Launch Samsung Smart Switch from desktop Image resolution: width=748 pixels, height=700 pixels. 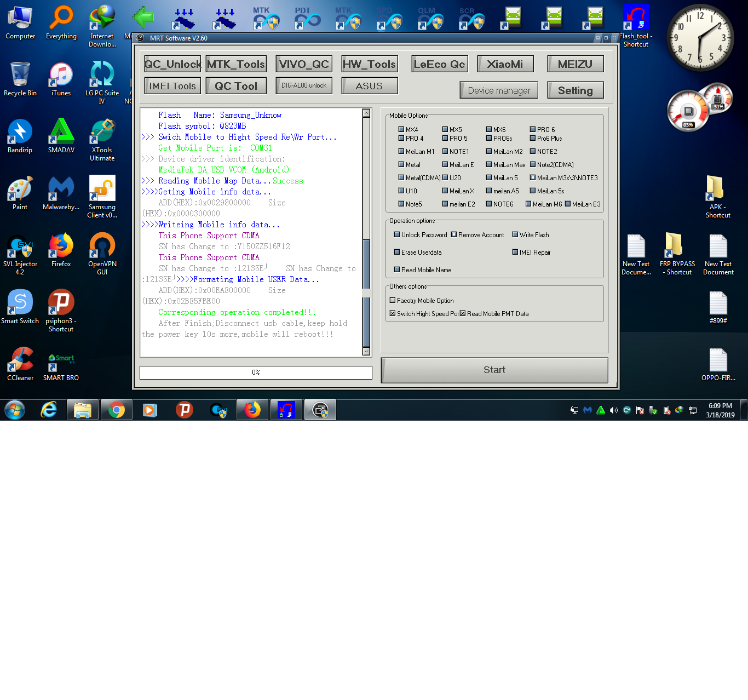tap(20, 307)
